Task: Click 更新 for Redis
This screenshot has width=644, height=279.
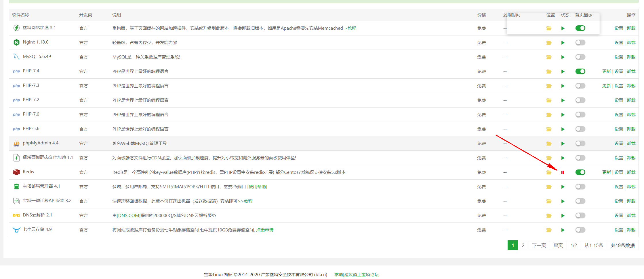Action: click(x=606, y=172)
